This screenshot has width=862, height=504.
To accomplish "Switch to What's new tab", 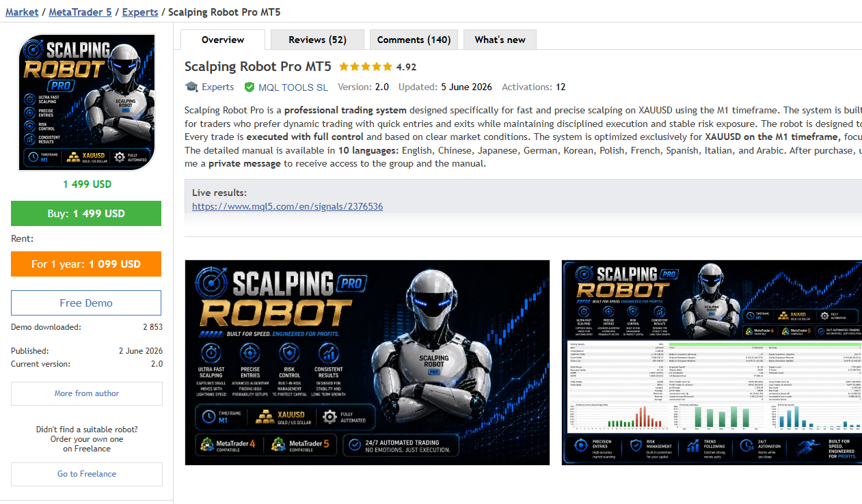I will click(x=500, y=40).
